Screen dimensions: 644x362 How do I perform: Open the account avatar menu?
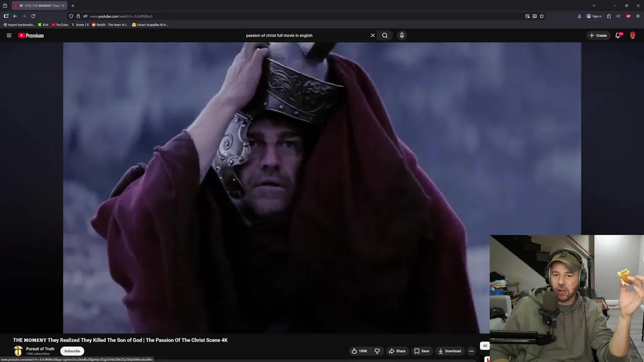pos(632,35)
